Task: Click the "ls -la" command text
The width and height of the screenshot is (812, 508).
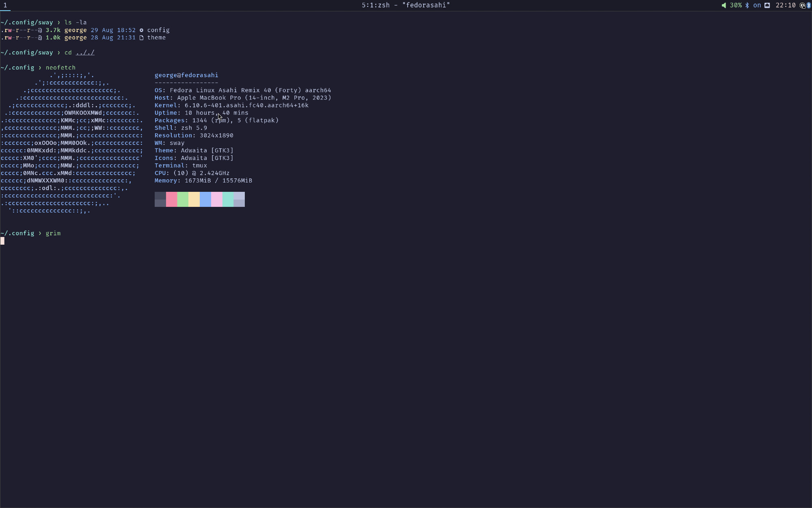Action: click(x=76, y=22)
